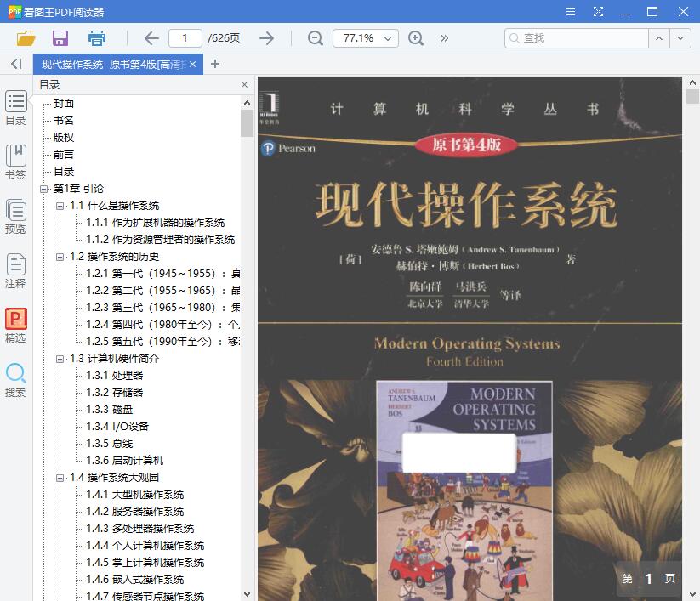Open the 77.1% zoom dropdown
700x601 pixels.
click(x=365, y=38)
